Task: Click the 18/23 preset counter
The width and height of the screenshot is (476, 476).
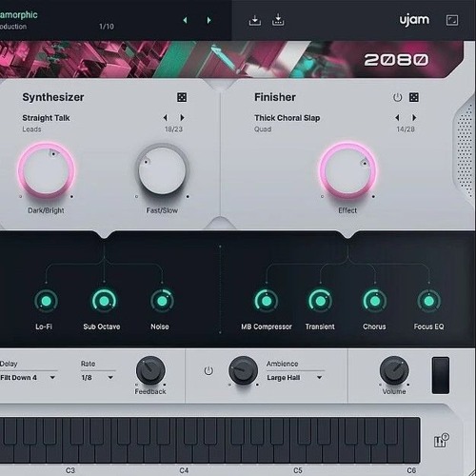Action: [x=173, y=129]
